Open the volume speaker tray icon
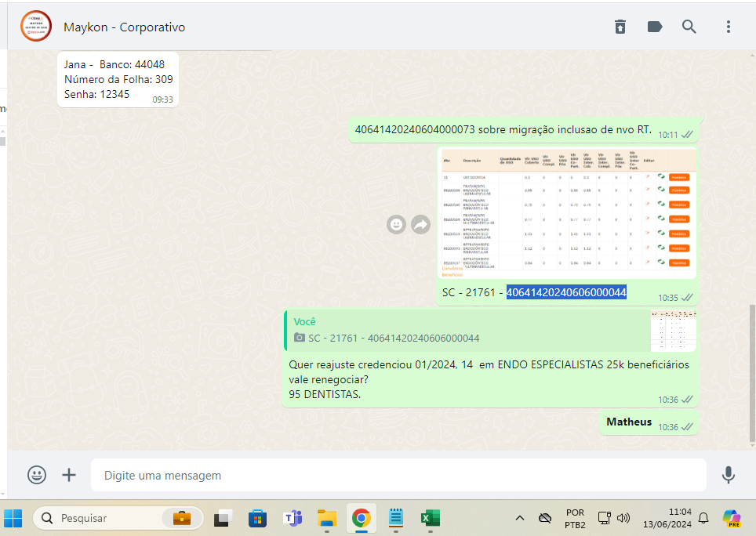Viewport: 756px width, 536px height. coord(623,518)
